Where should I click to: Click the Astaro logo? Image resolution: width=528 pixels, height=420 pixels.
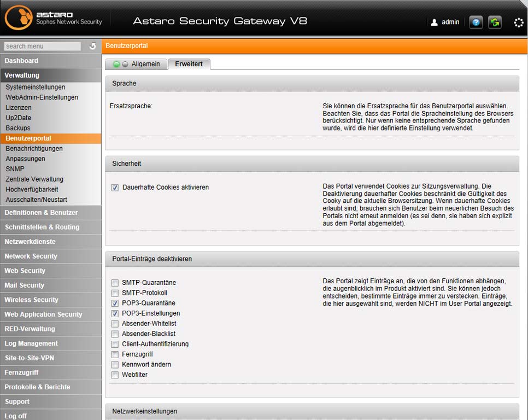click(x=18, y=17)
